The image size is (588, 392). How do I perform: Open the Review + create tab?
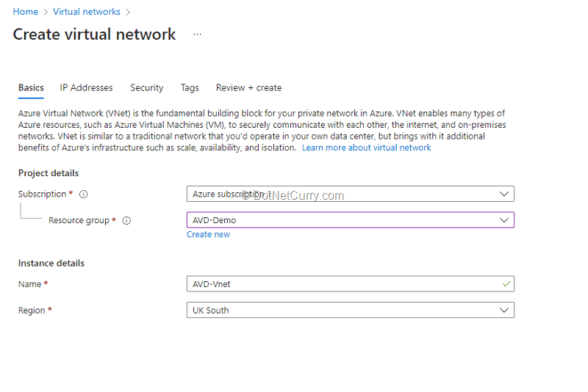click(248, 87)
